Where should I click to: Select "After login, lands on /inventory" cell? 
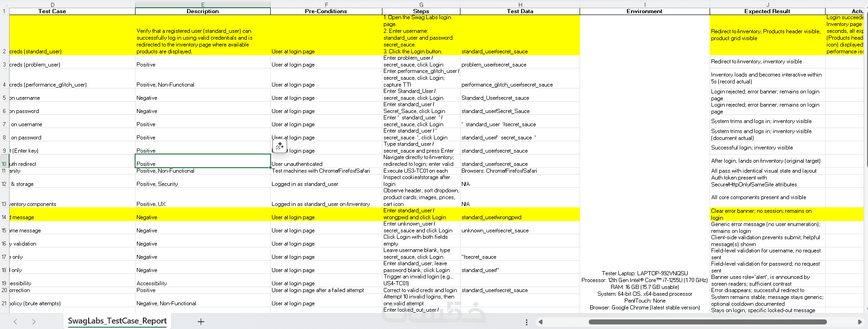point(768,161)
